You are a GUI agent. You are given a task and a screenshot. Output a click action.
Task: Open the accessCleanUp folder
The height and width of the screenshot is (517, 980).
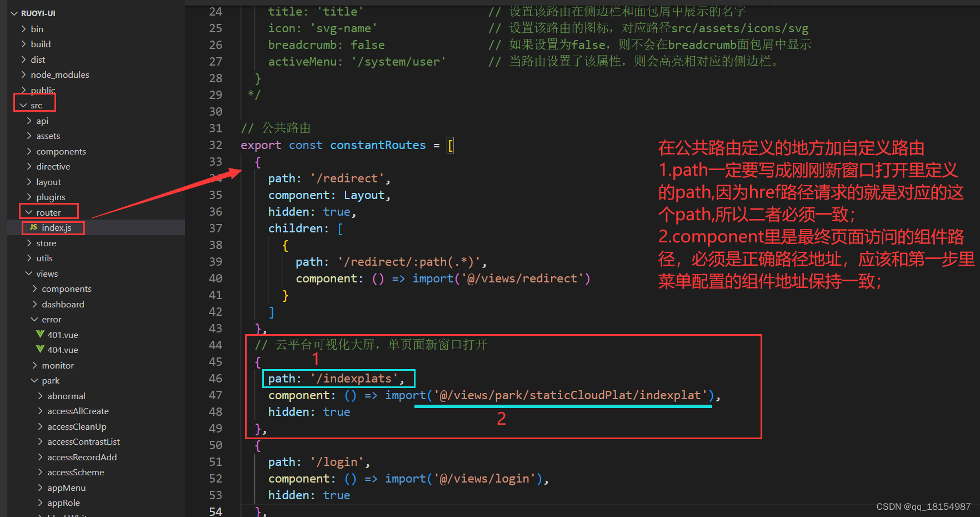77,426
